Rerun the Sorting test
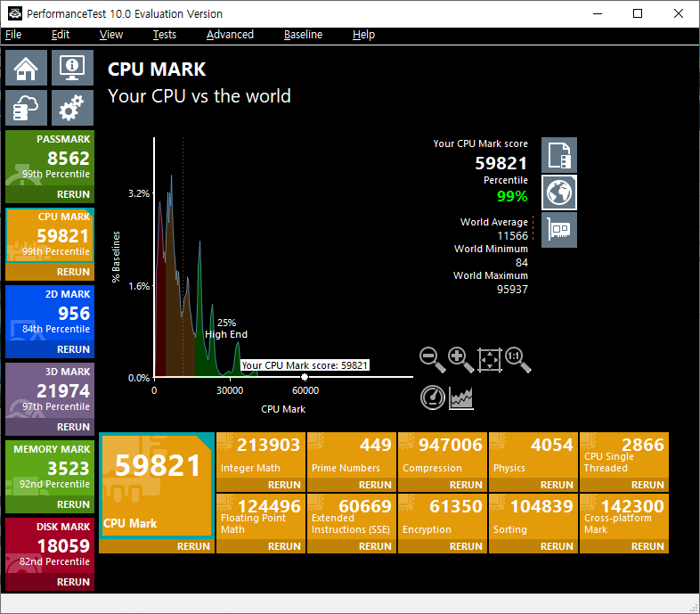 coord(557,546)
